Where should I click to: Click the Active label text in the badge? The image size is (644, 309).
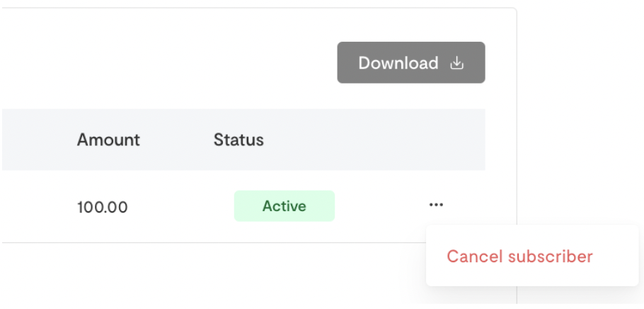[284, 206]
